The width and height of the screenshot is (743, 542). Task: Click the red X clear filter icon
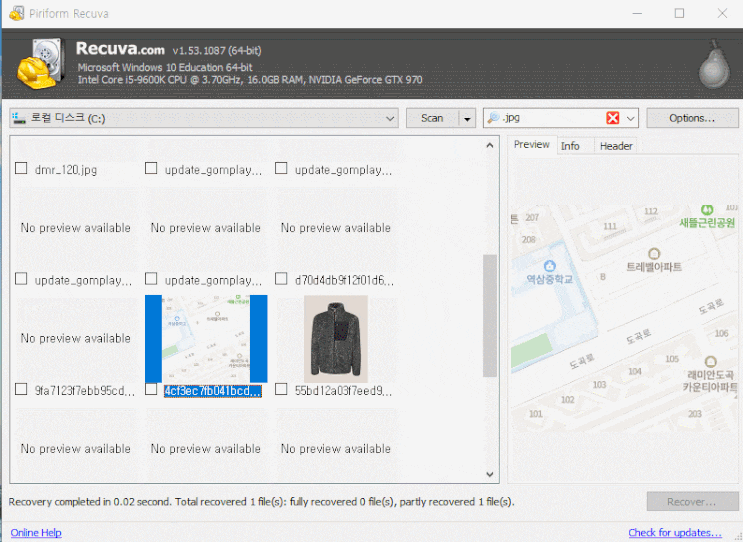tap(613, 118)
